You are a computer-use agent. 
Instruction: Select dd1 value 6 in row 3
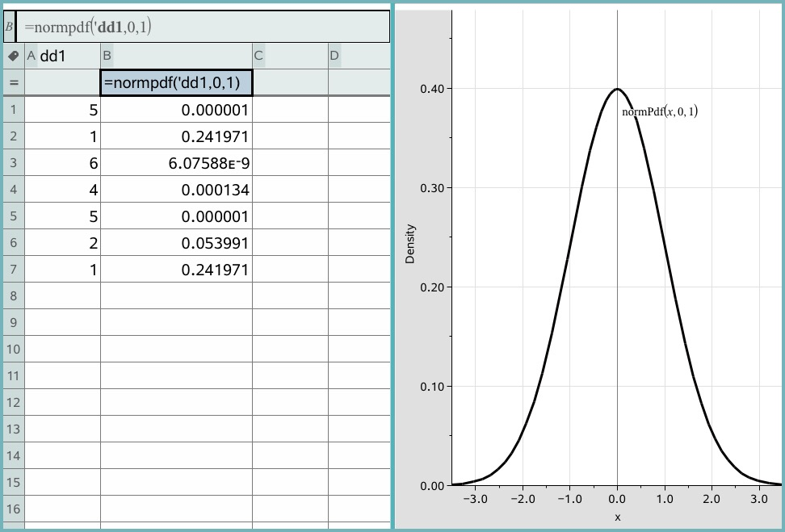(x=62, y=163)
